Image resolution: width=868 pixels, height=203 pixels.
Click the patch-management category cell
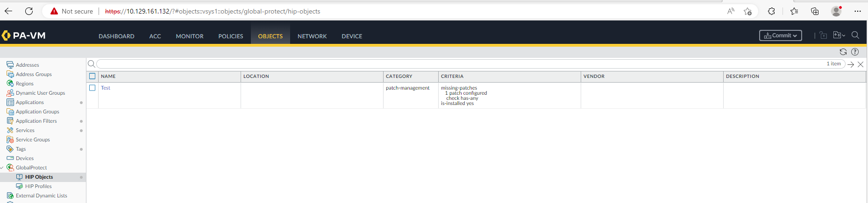pyautogui.click(x=407, y=88)
